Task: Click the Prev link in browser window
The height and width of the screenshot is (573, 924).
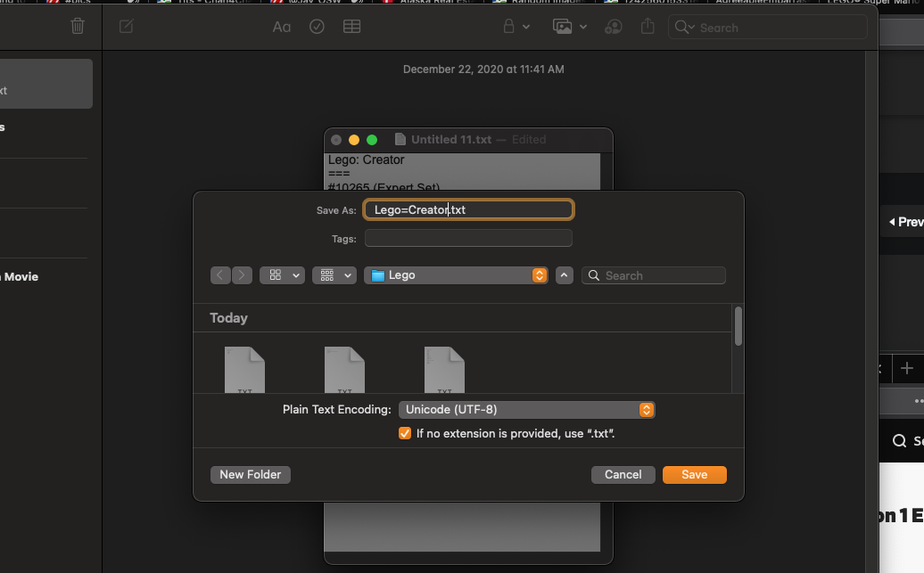Action: (x=906, y=222)
